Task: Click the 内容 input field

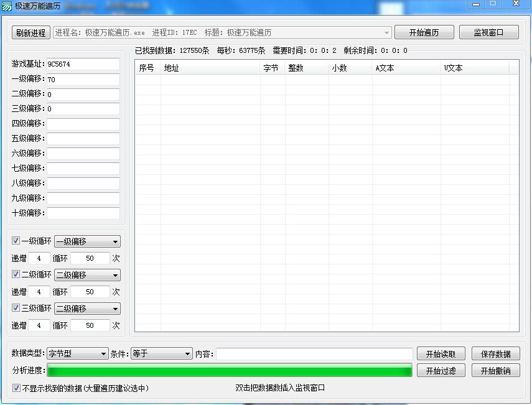Action: [x=314, y=354]
